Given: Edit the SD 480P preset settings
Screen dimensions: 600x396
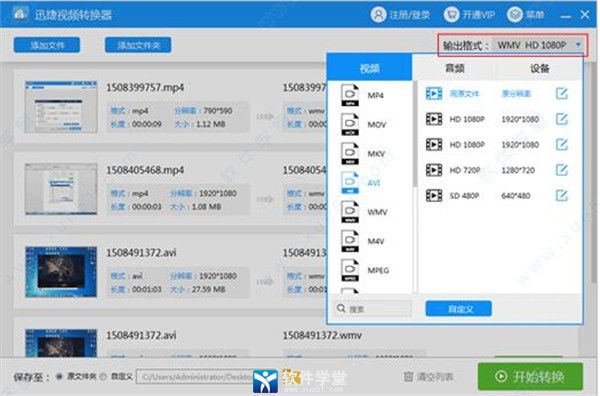Looking at the screenshot, I should pos(561,195).
